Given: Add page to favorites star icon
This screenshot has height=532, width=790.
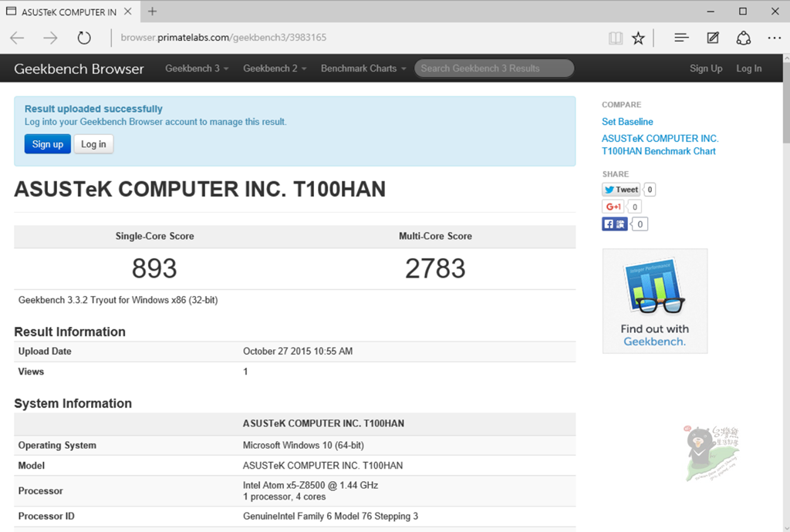Looking at the screenshot, I should point(638,38).
